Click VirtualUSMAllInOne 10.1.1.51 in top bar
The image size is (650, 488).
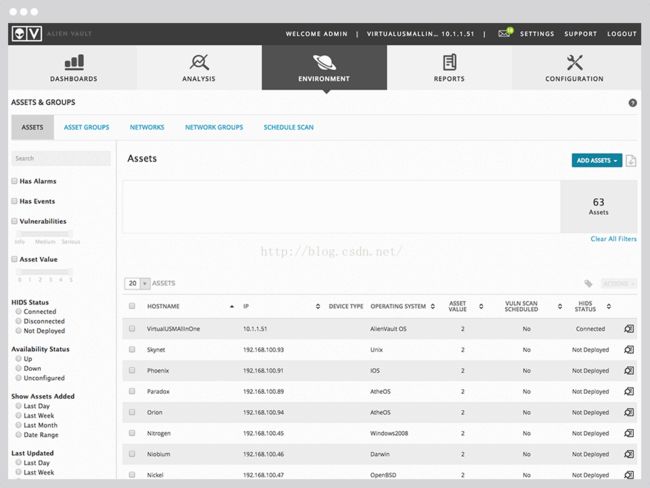point(420,34)
